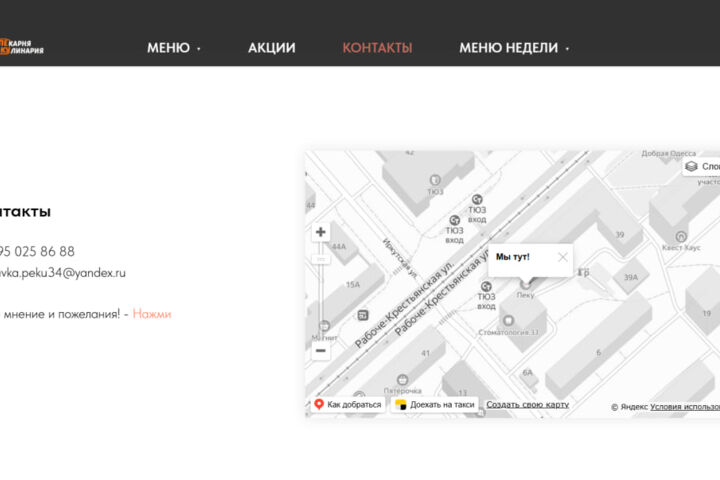Open the МЕНЮ navigation item
720x480 pixels.
pos(168,48)
